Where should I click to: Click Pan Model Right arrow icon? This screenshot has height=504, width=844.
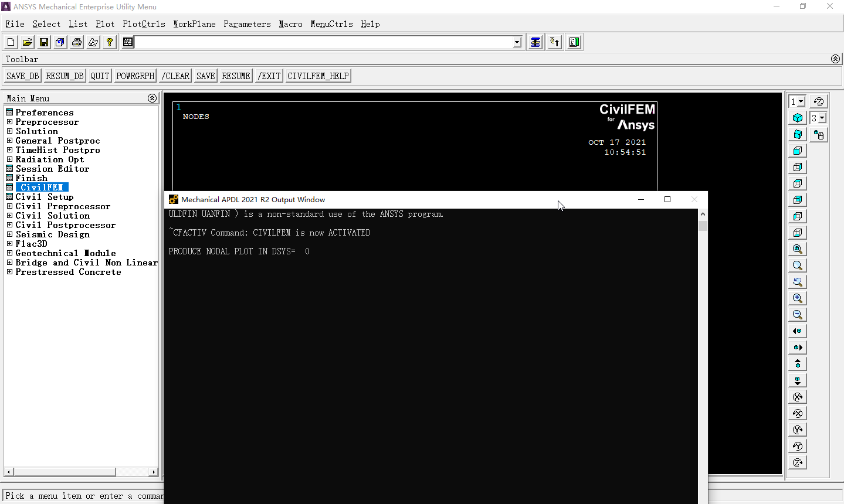798,348
